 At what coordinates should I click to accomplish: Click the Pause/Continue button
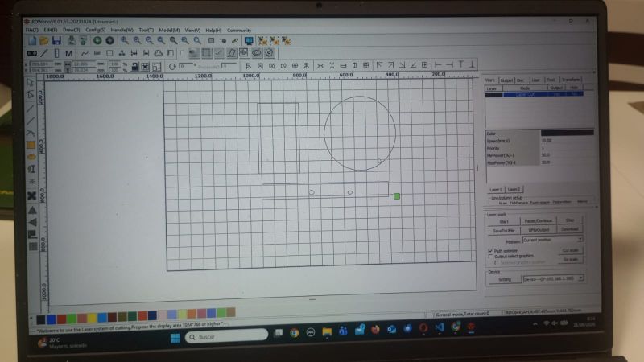click(538, 220)
